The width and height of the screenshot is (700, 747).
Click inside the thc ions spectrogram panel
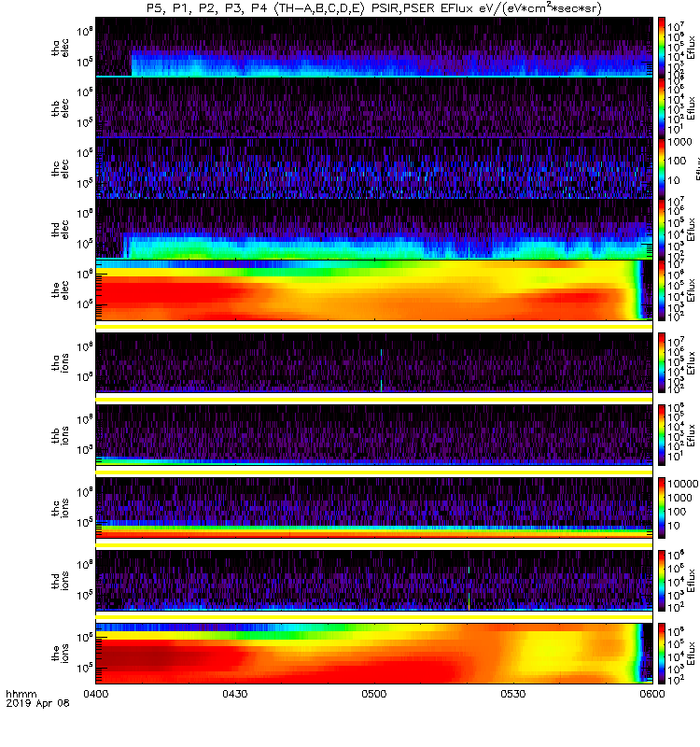(374, 508)
